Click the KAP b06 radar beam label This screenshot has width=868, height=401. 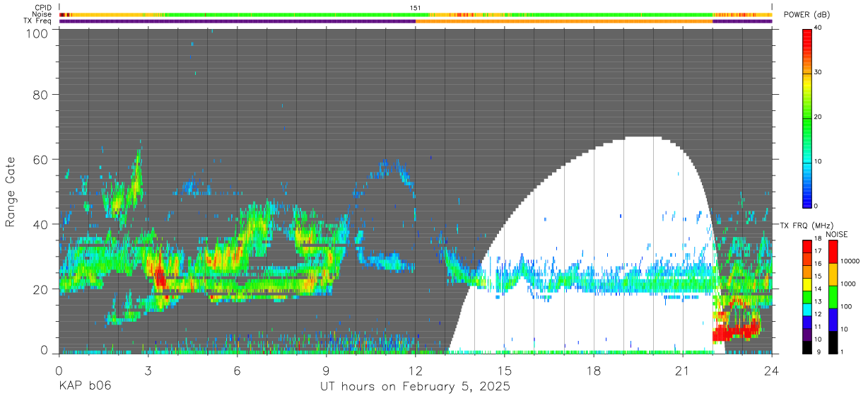click(x=85, y=387)
